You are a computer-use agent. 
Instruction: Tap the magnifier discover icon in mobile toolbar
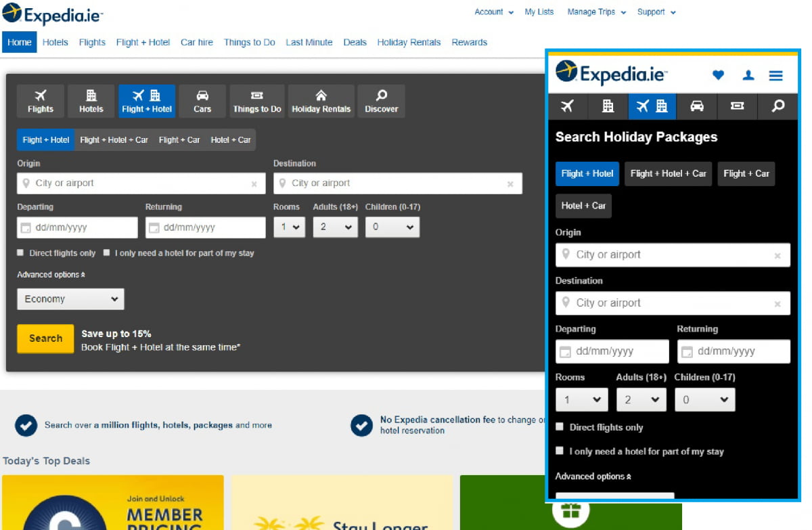pos(778,106)
